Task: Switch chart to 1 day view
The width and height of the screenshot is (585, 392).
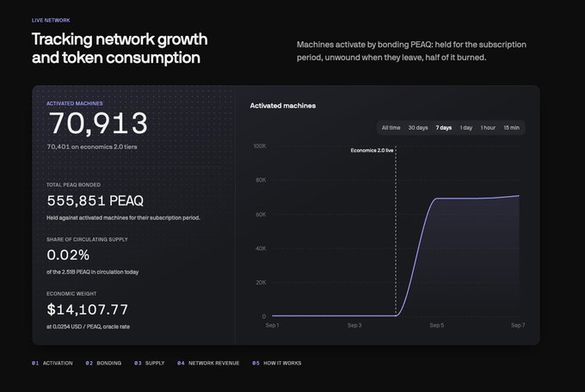Action: 466,127
